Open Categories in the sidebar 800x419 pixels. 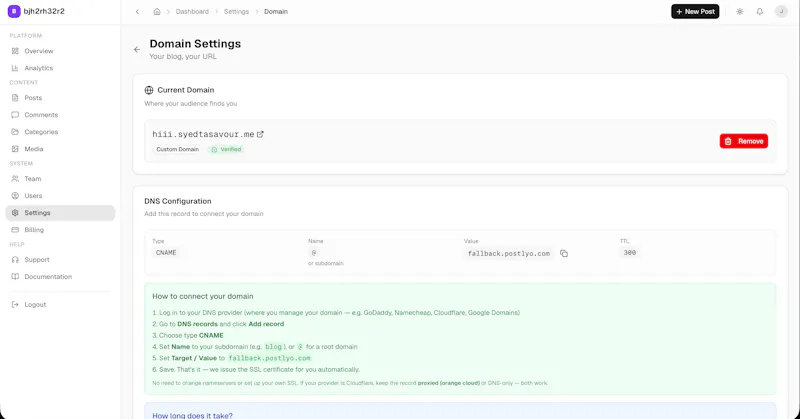coord(60,132)
